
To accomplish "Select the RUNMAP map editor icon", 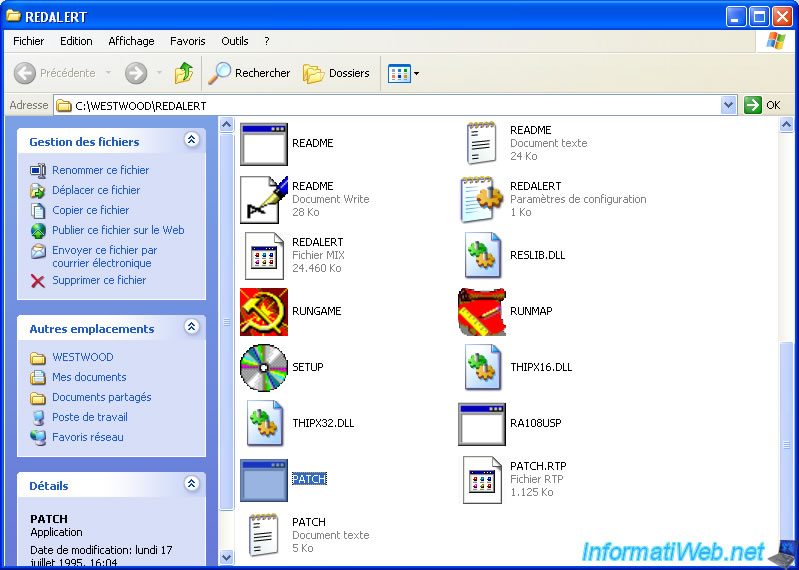I will (482, 312).
